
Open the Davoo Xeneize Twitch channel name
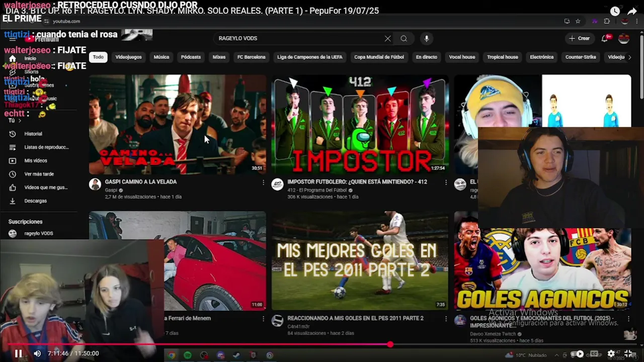coord(492,334)
